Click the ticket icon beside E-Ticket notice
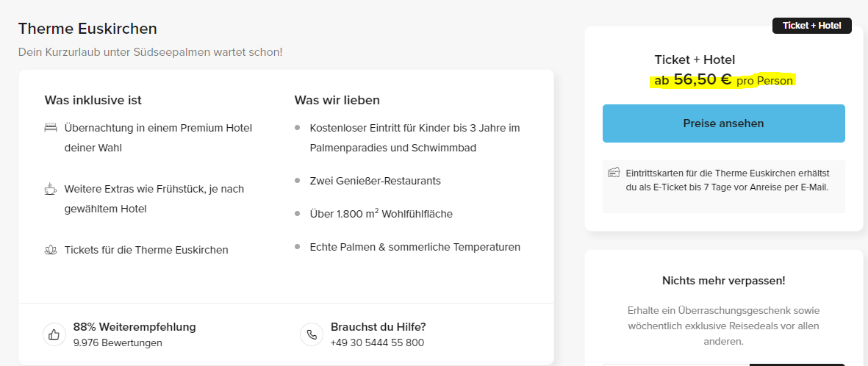Image resolution: width=868 pixels, height=366 pixels. coord(614,172)
